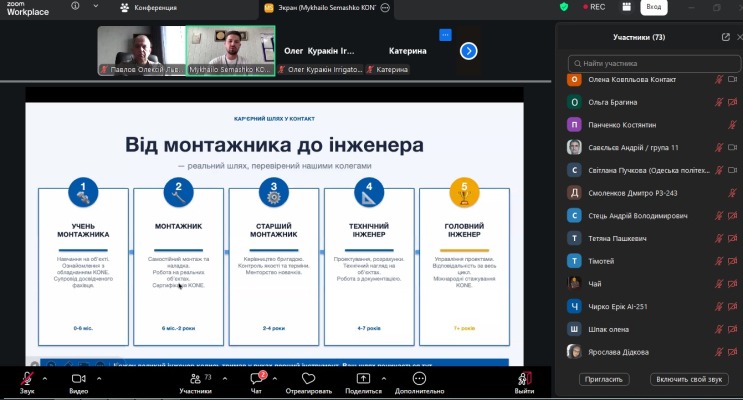Start camera with the Видео button

click(79, 382)
